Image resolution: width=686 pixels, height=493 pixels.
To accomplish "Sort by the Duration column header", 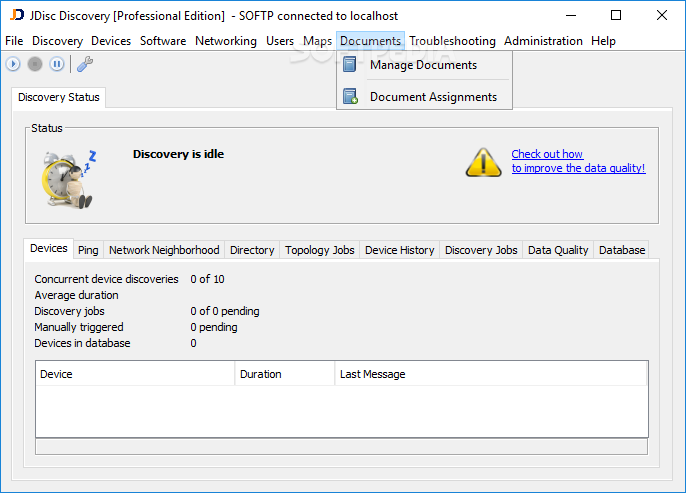I will (285, 374).
